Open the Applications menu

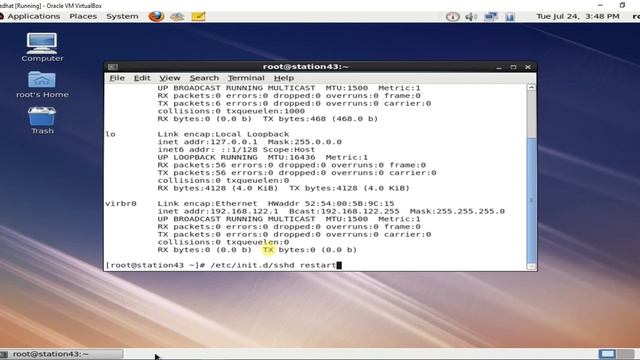[x=33, y=16]
